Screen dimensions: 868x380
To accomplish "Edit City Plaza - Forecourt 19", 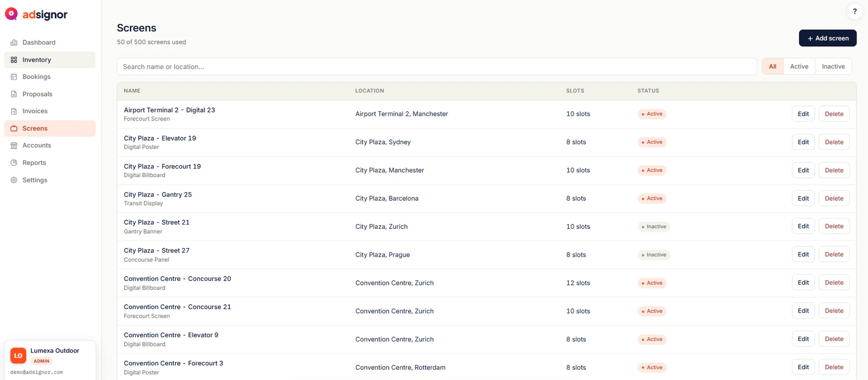I will 803,170.
